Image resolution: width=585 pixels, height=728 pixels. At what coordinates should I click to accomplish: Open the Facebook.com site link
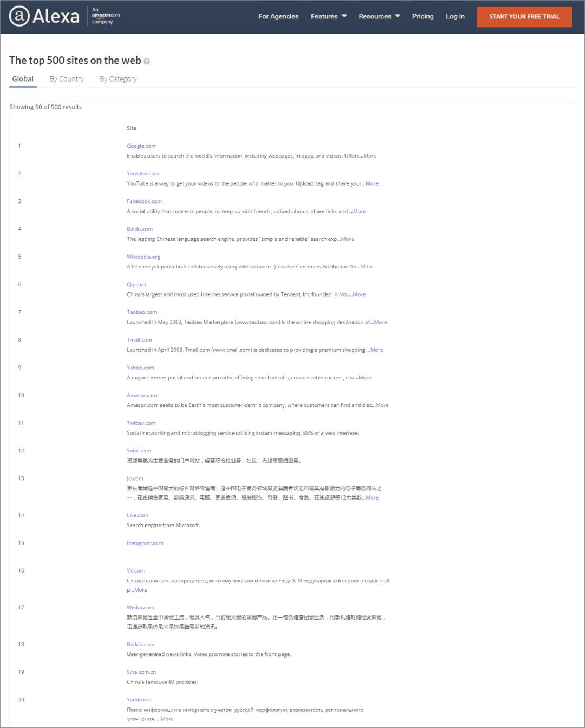pos(144,201)
